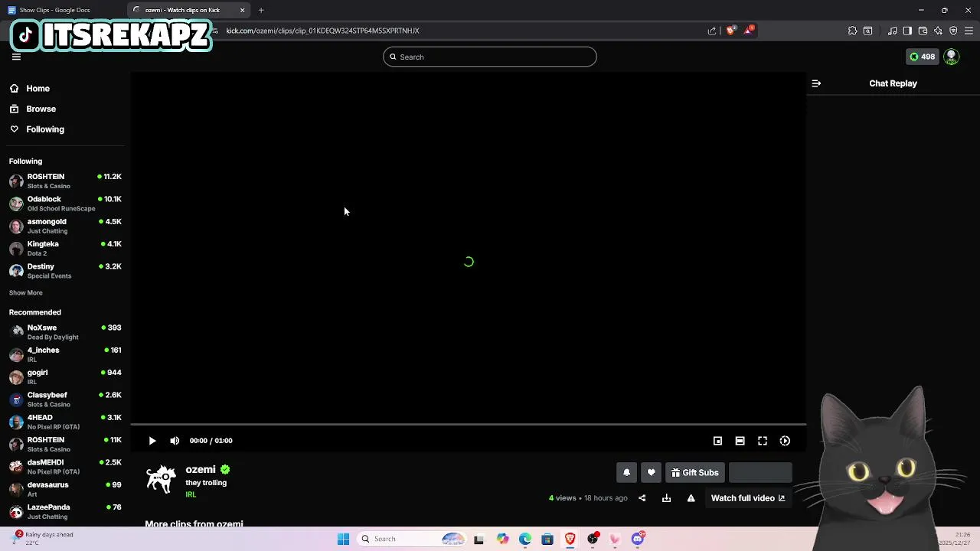Viewport: 980px width, 551px height.
Task: Play the clip video
Action: click(152, 441)
